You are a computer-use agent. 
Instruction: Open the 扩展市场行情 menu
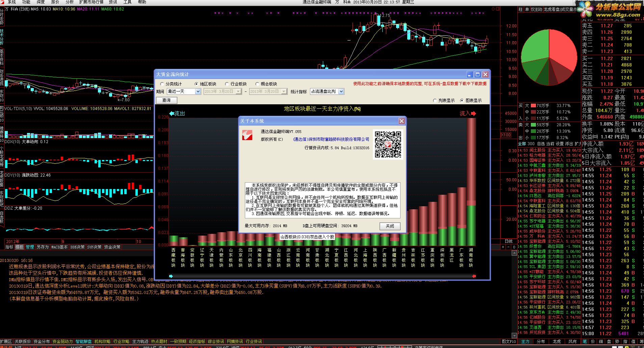91,2
